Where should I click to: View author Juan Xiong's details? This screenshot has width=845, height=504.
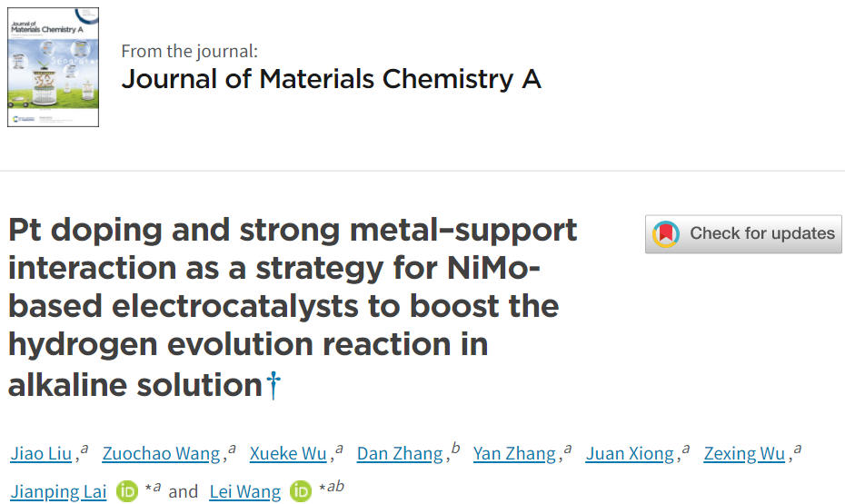pyautogui.click(x=630, y=454)
